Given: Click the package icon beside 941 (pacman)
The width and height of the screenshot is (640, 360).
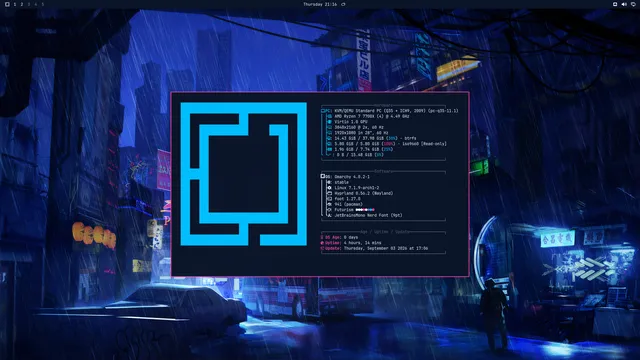Looking at the screenshot, I should tap(329, 204).
